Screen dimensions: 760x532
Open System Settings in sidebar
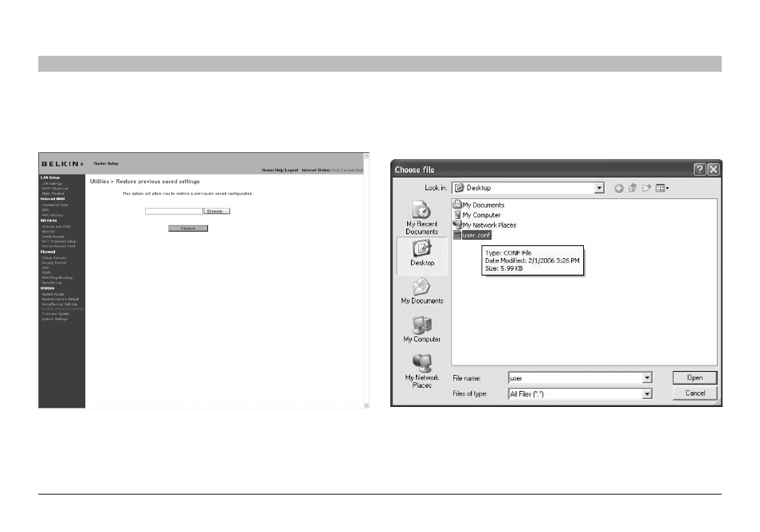point(55,319)
